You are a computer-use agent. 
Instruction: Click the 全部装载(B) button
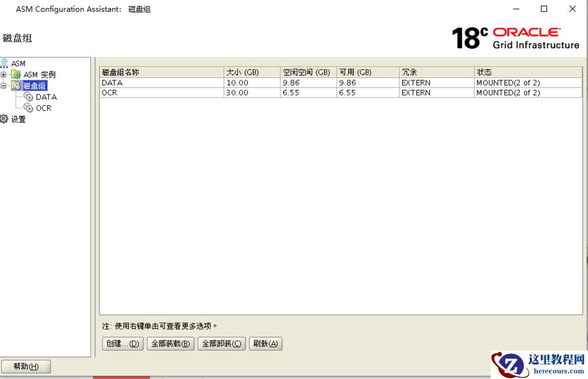point(171,343)
